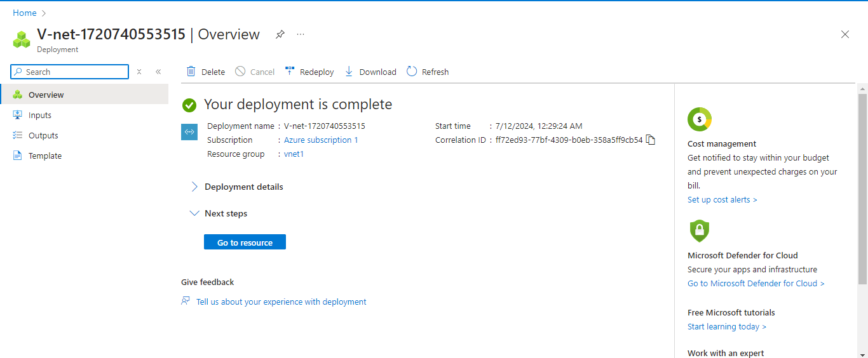This screenshot has width=868, height=358.
Task: Click Tell us about your experience link
Action: pos(281,302)
